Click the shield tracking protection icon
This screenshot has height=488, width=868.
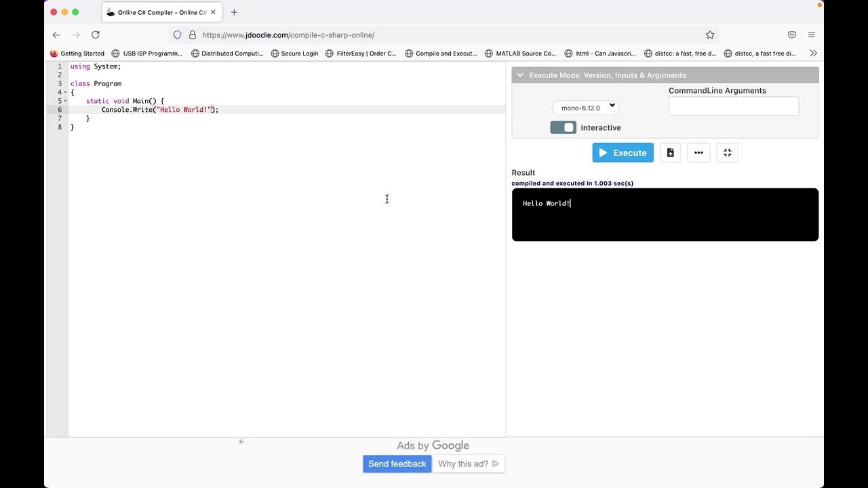pos(178,35)
